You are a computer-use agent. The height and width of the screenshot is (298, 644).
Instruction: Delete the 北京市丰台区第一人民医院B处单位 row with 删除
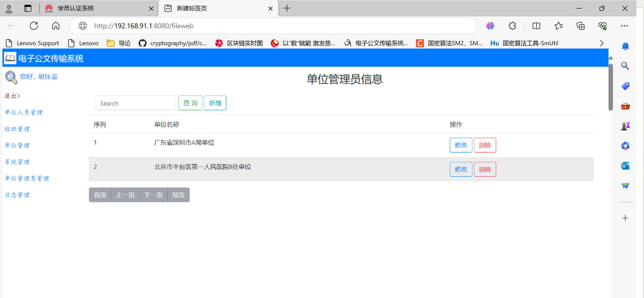pos(485,169)
